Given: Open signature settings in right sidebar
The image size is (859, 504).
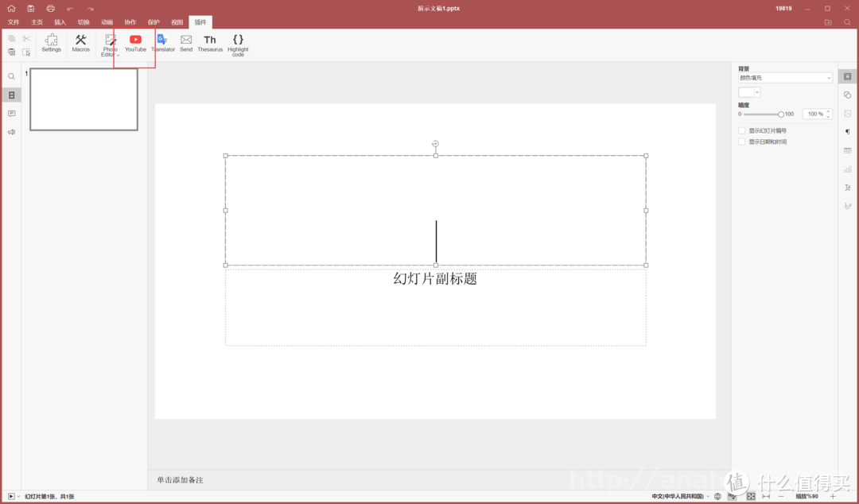Looking at the screenshot, I should click(x=848, y=206).
